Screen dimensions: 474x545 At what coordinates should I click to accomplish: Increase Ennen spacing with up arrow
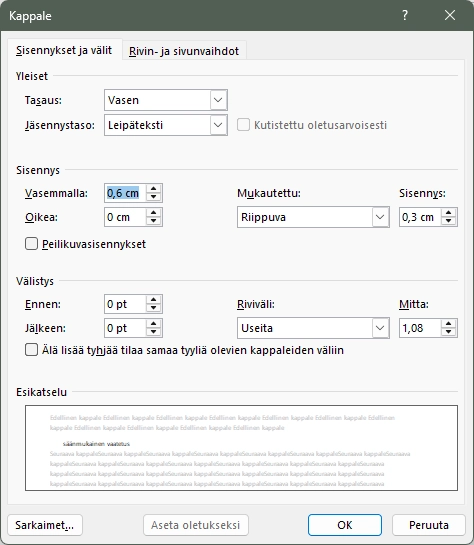tap(153, 300)
